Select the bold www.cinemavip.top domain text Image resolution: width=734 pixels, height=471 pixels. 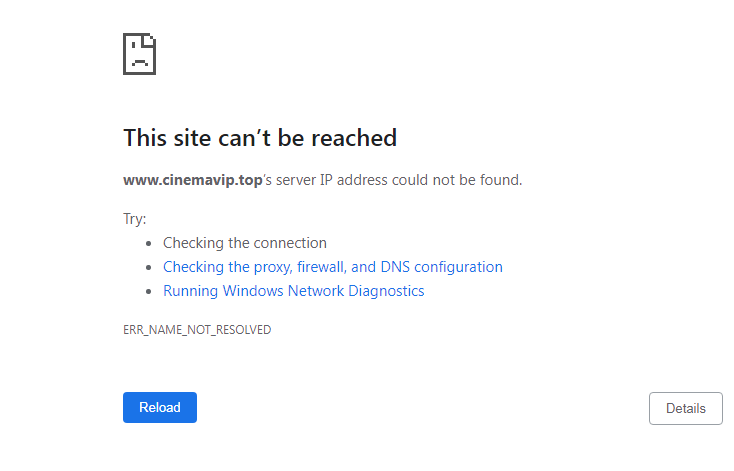[x=193, y=180]
